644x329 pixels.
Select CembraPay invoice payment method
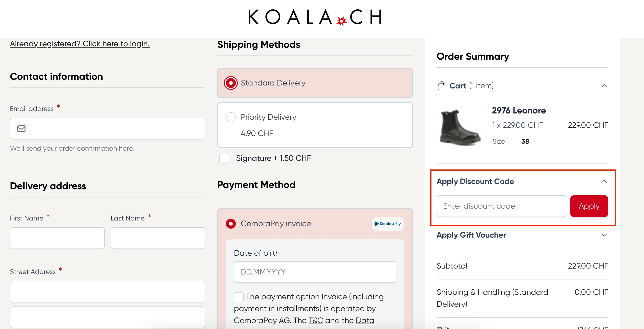[x=231, y=223]
